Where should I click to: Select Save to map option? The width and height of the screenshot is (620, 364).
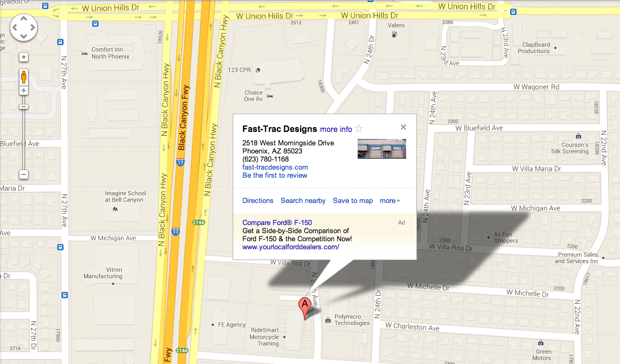[x=353, y=201]
